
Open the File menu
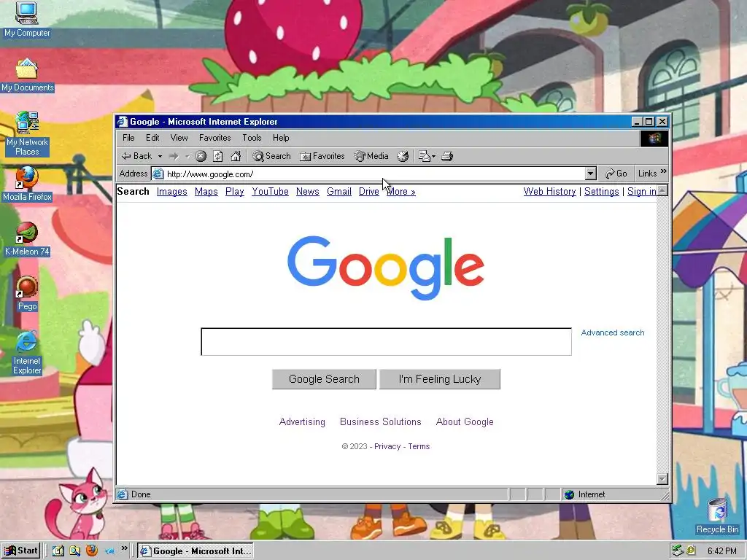tap(128, 138)
